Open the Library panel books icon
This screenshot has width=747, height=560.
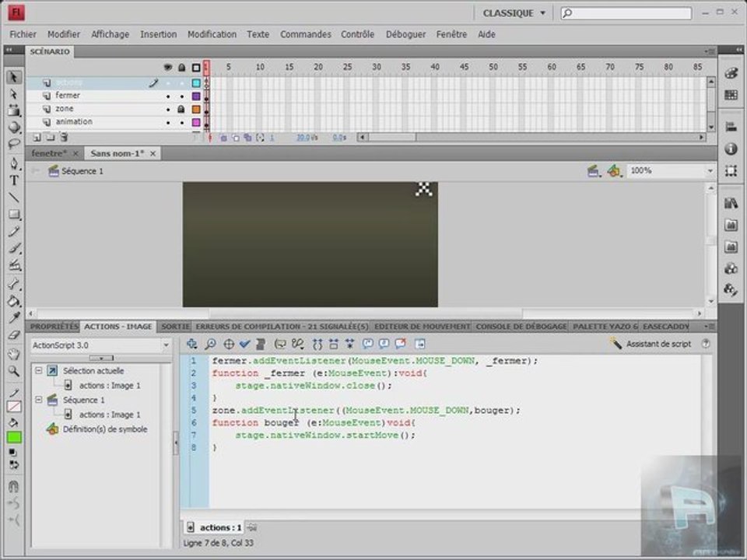point(731,204)
